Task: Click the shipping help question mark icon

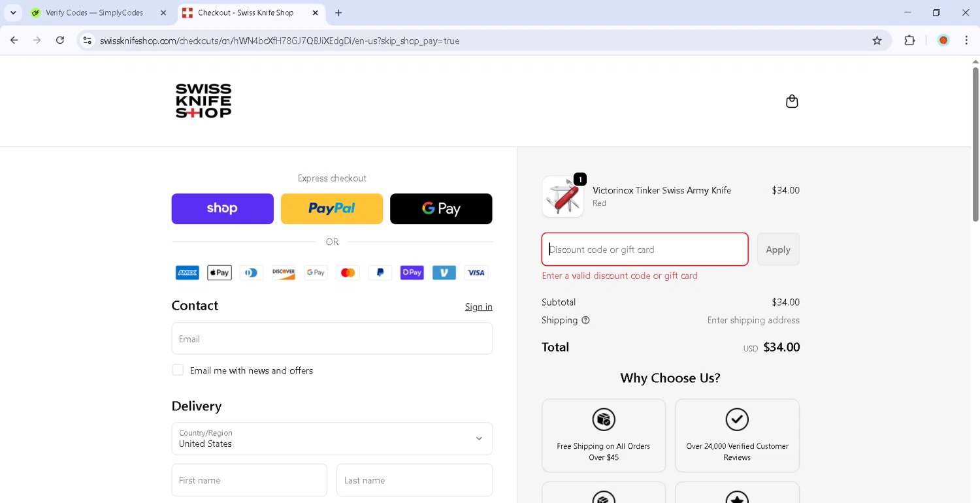Action: coord(585,320)
